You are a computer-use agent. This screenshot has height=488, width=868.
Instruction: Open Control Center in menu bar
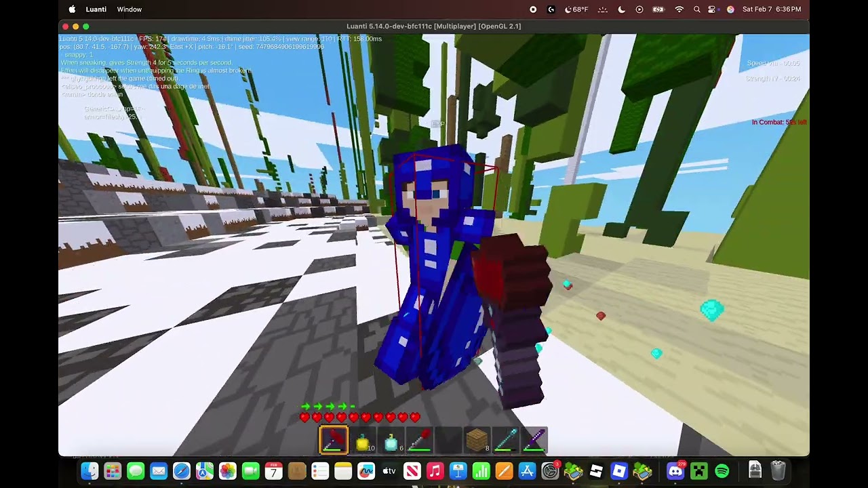712,9
